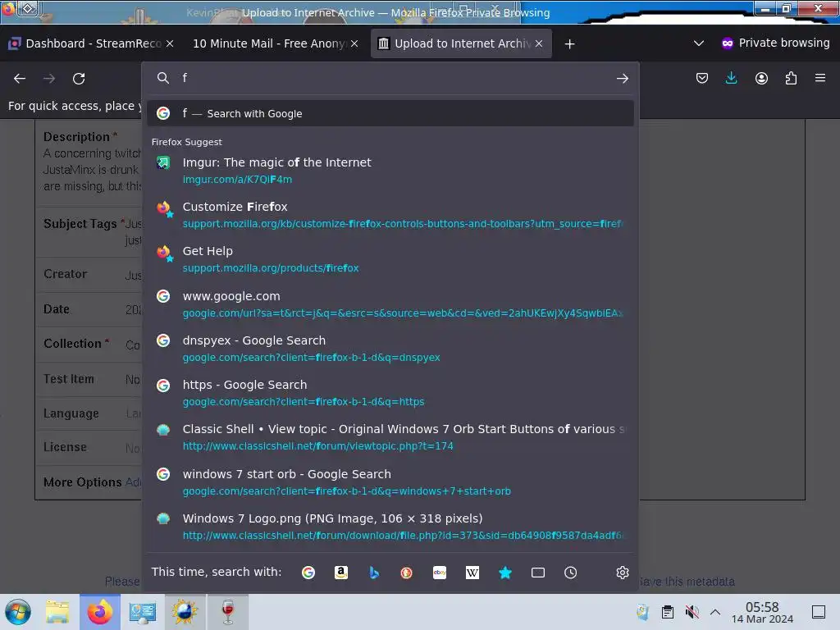
Task: Close the Upload to Internet Archive tab
Action: [x=539, y=43]
